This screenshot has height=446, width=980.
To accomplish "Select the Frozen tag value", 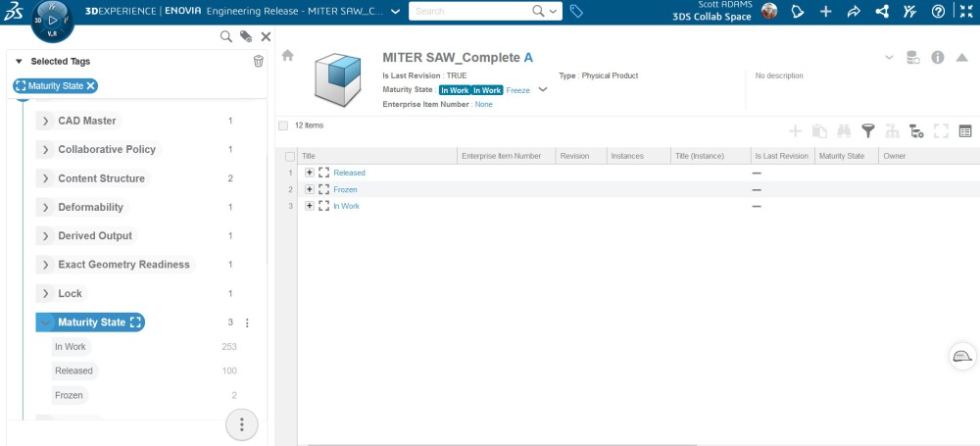I will (x=69, y=395).
